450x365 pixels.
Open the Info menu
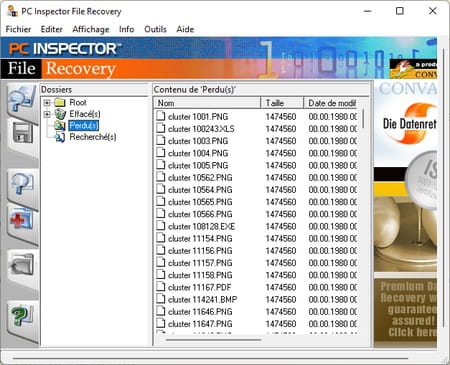click(x=127, y=29)
